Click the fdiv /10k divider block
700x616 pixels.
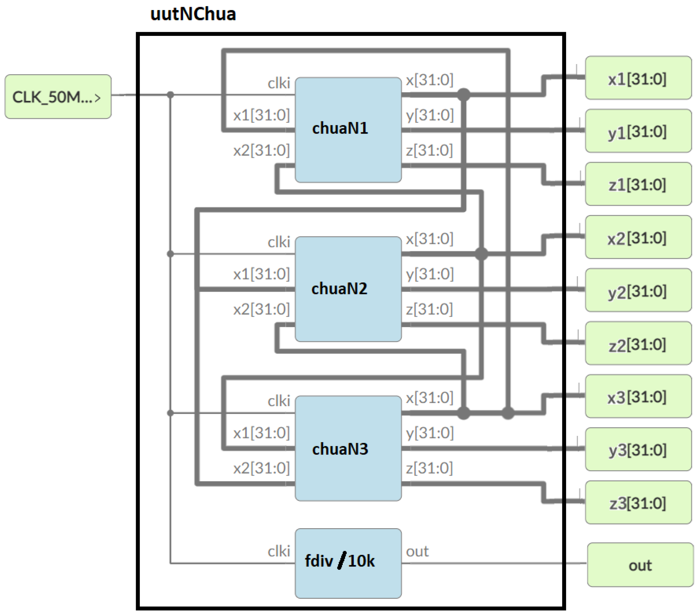(347, 563)
